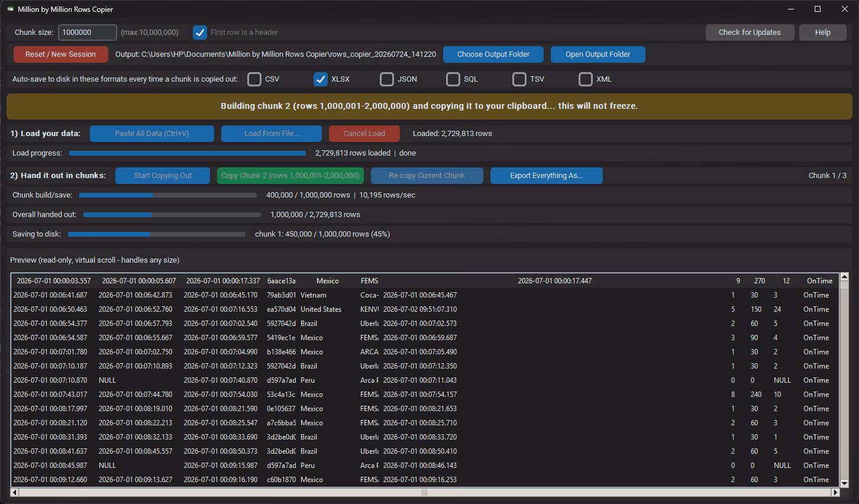Click the preview scrollbar left arrow
The image size is (859, 504).
(x=15, y=492)
